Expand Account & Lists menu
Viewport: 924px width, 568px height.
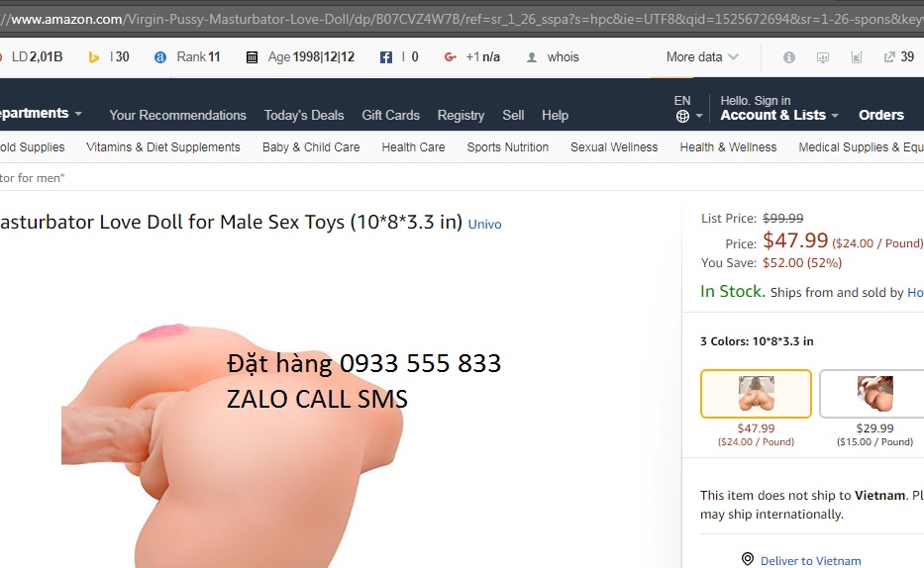click(x=779, y=115)
